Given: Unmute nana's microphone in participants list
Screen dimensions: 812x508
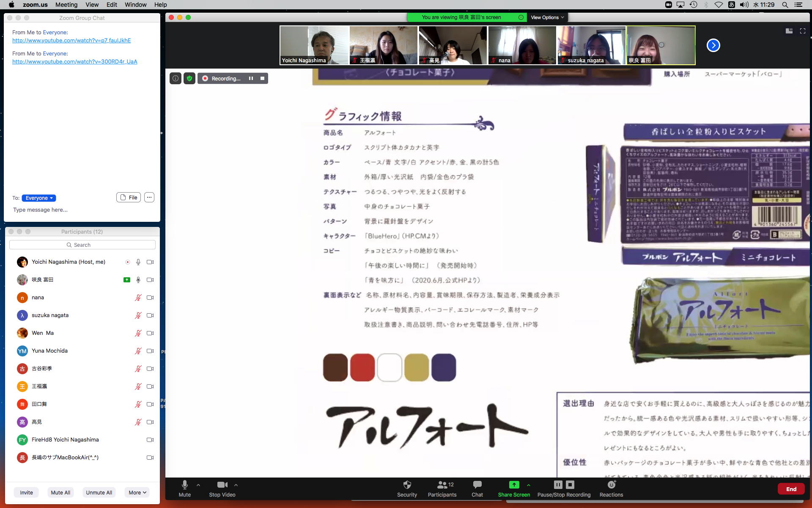Looking at the screenshot, I should click(x=138, y=298).
